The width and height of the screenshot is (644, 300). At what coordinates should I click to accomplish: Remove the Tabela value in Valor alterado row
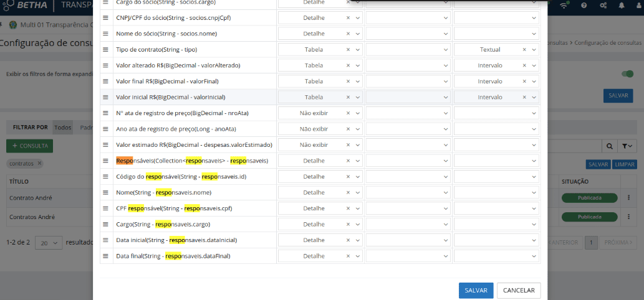348,65
